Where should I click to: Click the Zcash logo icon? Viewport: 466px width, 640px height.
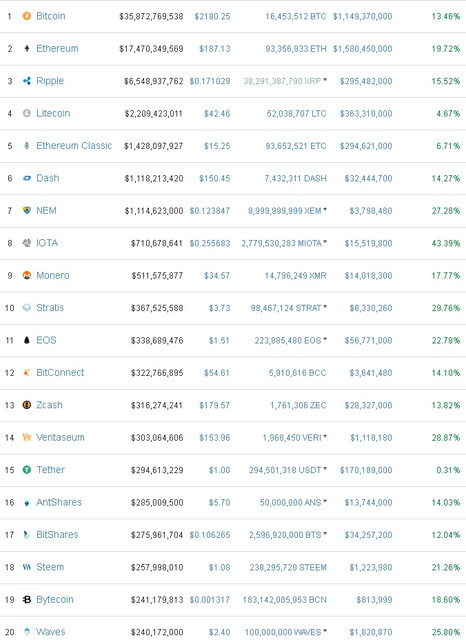[27, 405]
